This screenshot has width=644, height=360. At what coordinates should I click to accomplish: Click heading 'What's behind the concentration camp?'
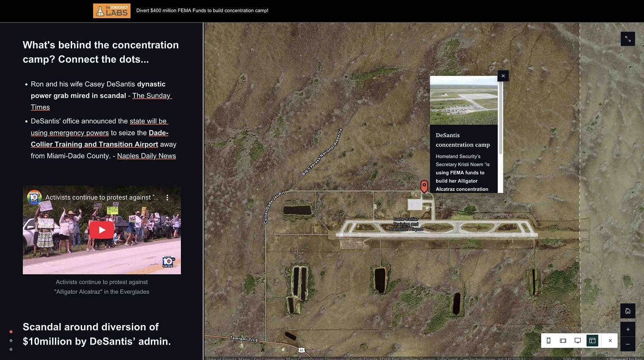coord(101,52)
